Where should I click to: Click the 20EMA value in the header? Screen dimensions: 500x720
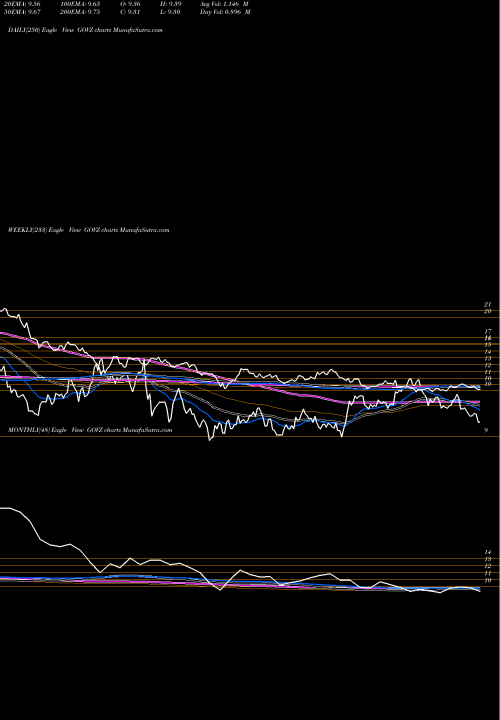[x=22, y=4]
